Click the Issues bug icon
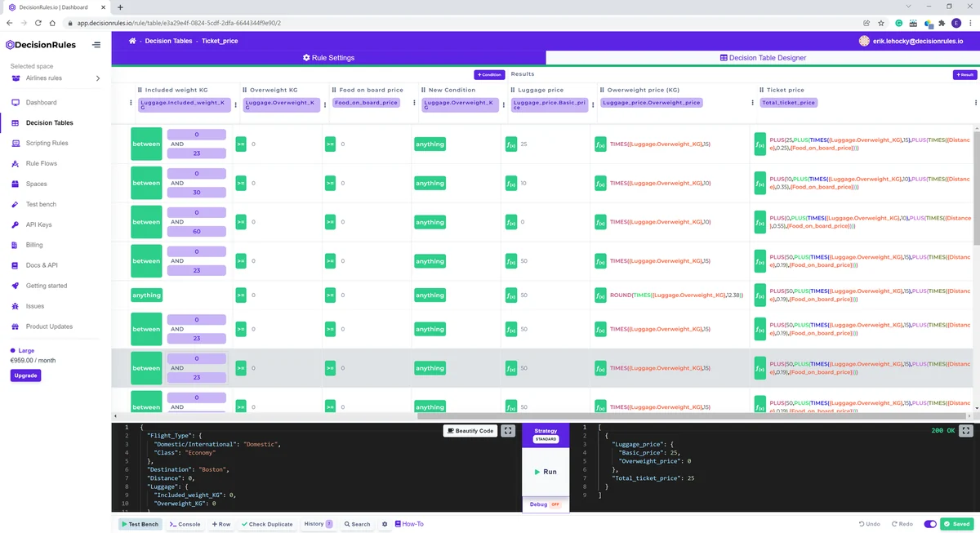The width and height of the screenshot is (980, 533). click(x=16, y=306)
